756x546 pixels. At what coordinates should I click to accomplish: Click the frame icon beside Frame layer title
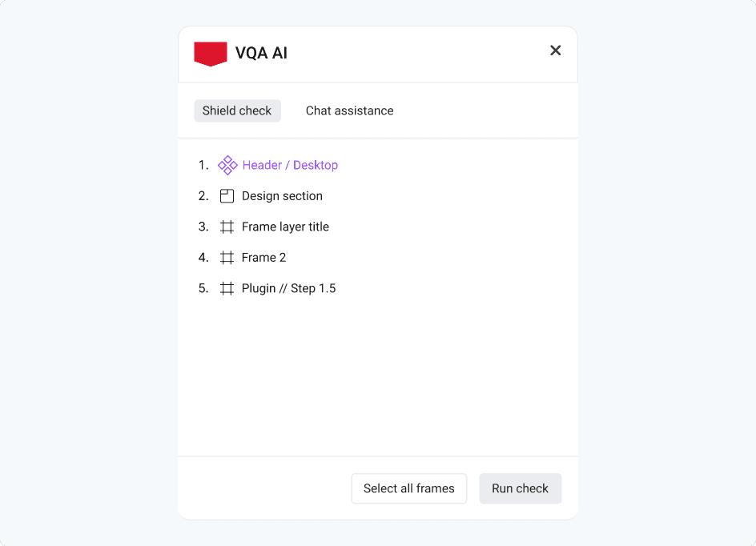[227, 227]
